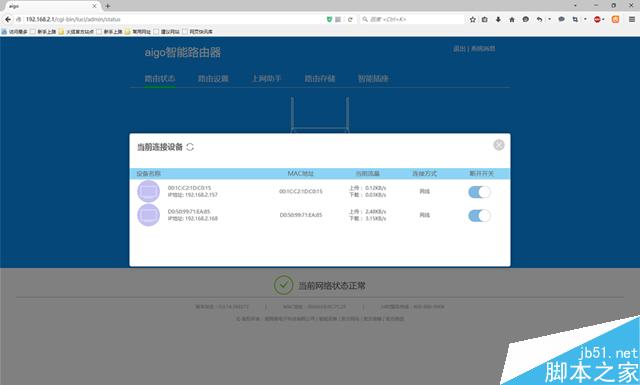The width and height of the screenshot is (640, 385).
Task: Click the 连接方式 column header
Action: point(424,174)
